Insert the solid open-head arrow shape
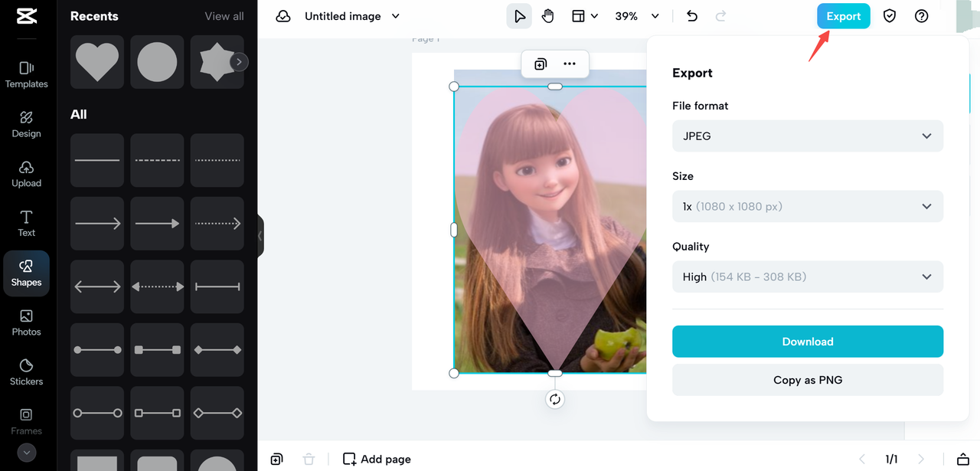The height and width of the screenshot is (471, 980). pyautogui.click(x=97, y=224)
